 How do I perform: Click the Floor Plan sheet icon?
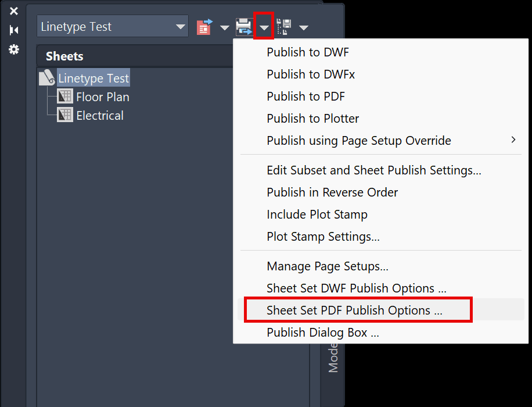[65, 97]
